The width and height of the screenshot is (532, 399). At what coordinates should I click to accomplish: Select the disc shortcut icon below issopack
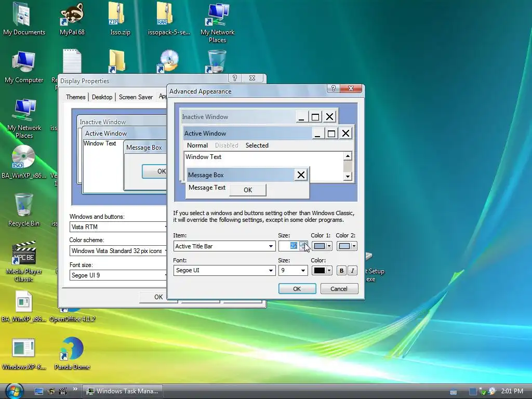tap(168, 61)
